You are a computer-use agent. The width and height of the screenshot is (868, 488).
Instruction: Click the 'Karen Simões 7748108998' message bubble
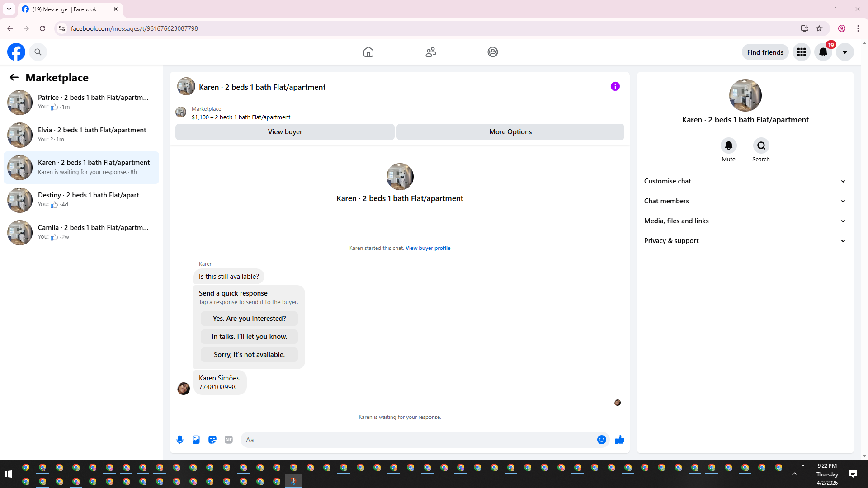point(220,383)
